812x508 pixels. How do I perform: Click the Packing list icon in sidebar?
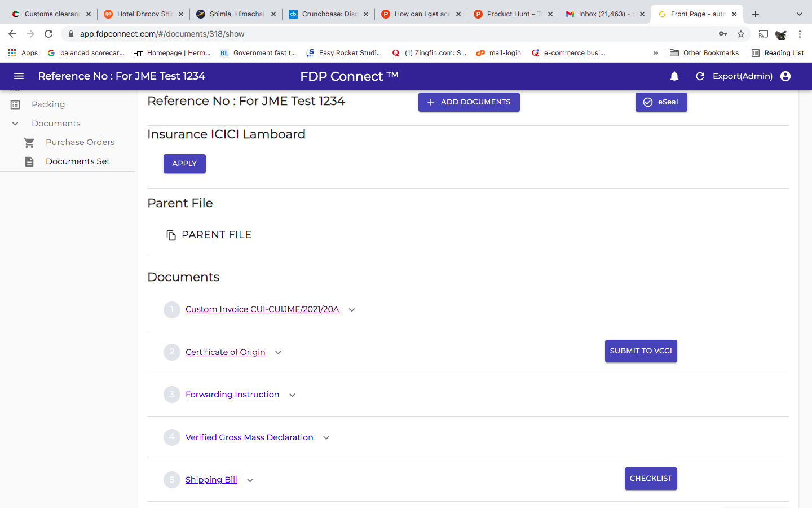click(x=15, y=104)
